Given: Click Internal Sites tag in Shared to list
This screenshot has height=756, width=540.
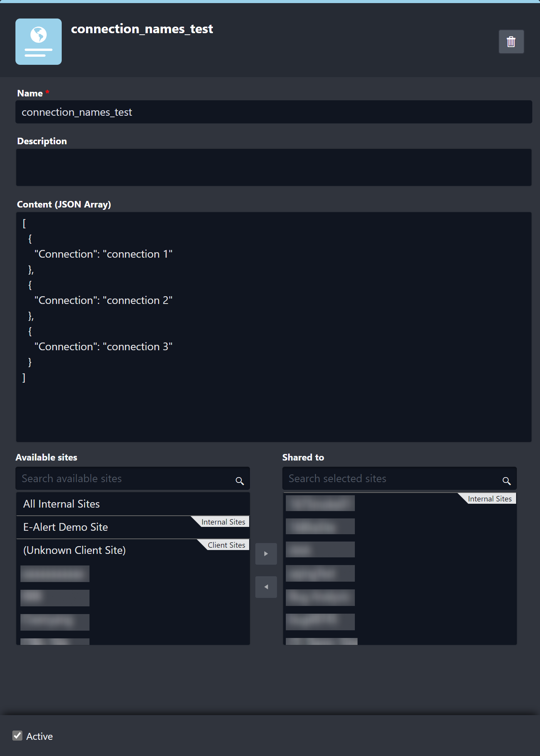Looking at the screenshot, I should point(489,499).
